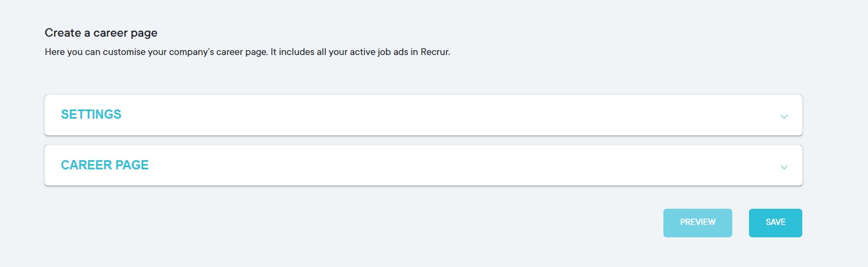The height and width of the screenshot is (267, 868).
Task: Save the career page changes
Action: (x=775, y=223)
